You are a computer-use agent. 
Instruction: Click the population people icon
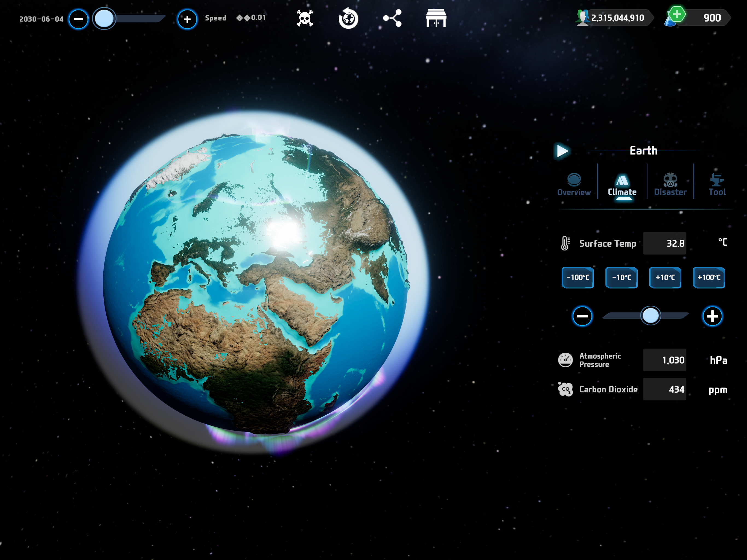582,17
